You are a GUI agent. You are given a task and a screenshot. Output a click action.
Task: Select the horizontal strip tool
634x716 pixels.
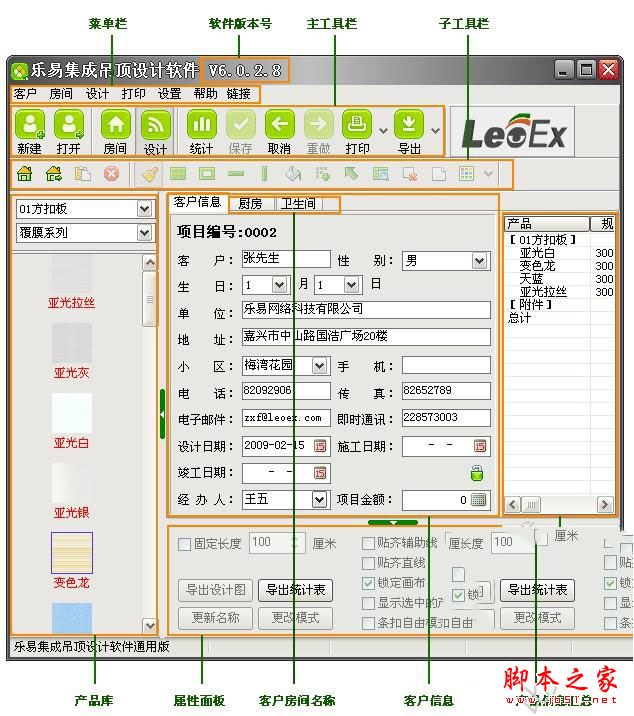pos(236,174)
